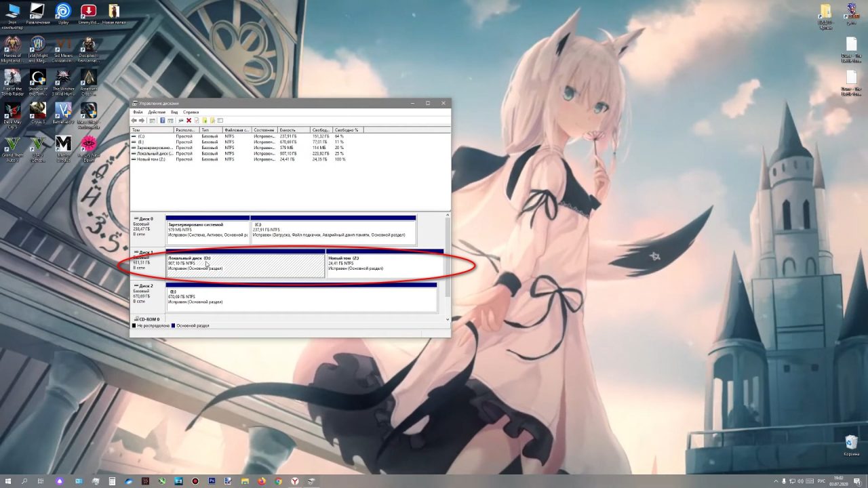868x488 pixels.
Task: Select the Metro Exodus desktop icon
Action: [x=63, y=146]
